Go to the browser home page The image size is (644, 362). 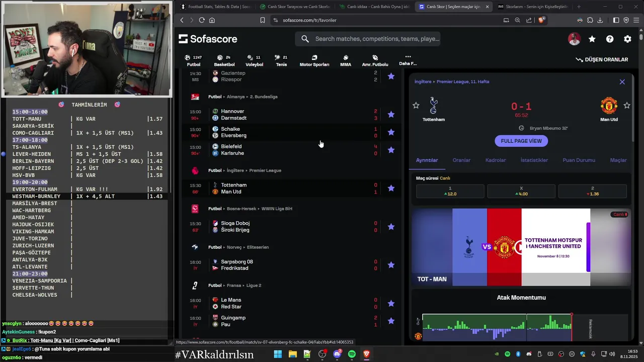tap(212, 20)
